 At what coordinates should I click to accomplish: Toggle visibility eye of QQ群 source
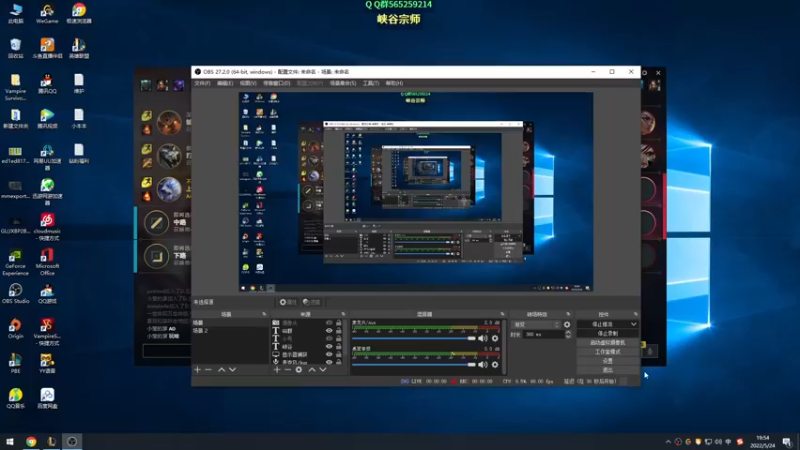pyautogui.click(x=329, y=331)
